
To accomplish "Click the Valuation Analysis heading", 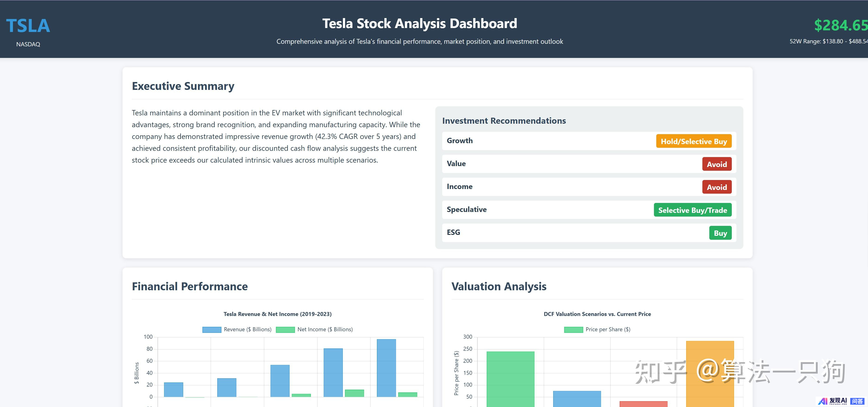I will 499,286.
